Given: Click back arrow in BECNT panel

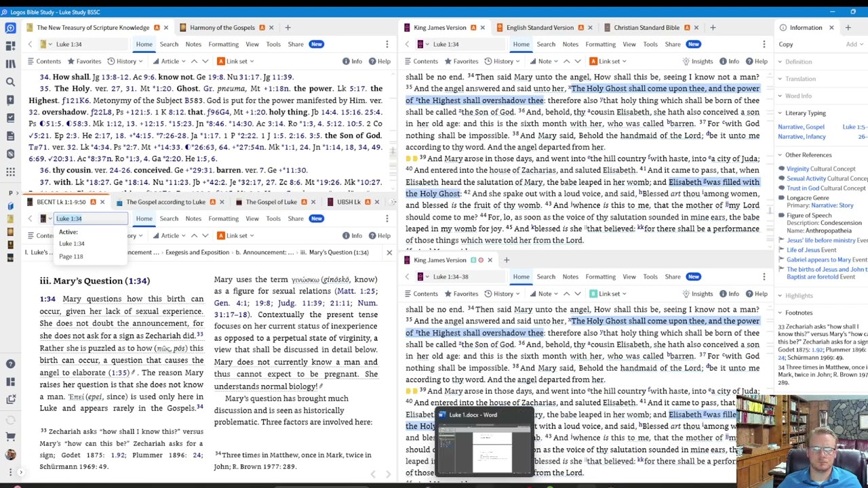Looking at the screenshot, I should click(30, 218).
